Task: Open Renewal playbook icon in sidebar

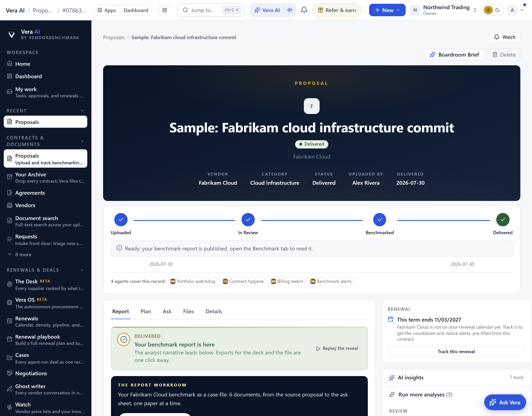Action: pos(10,339)
